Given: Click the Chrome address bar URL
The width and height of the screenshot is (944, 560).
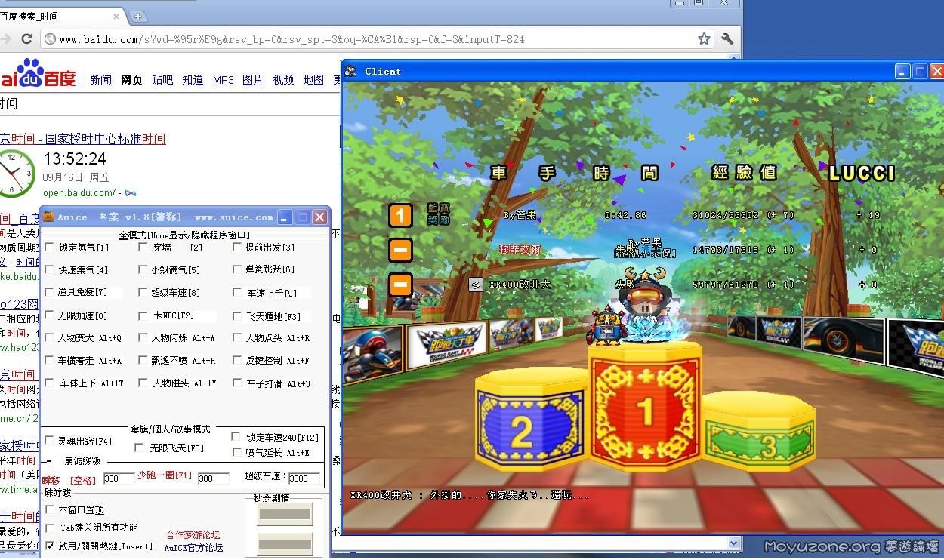Looking at the screenshot, I should coord(292,39).
